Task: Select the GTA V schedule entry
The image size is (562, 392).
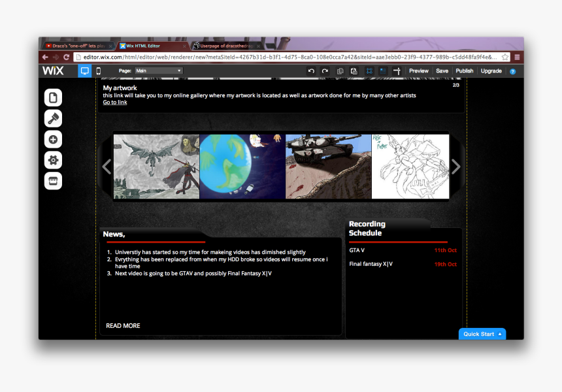Action: (357, 250)
